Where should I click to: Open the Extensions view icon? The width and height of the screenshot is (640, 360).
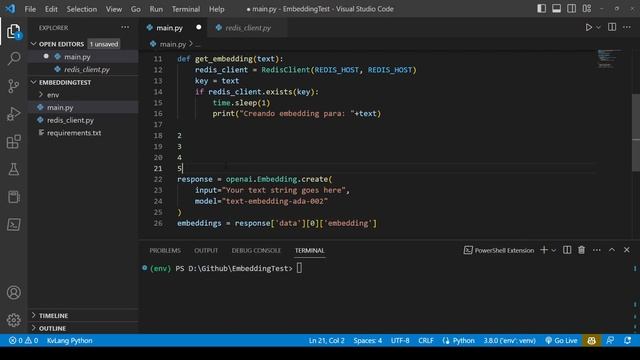point(13,142)
